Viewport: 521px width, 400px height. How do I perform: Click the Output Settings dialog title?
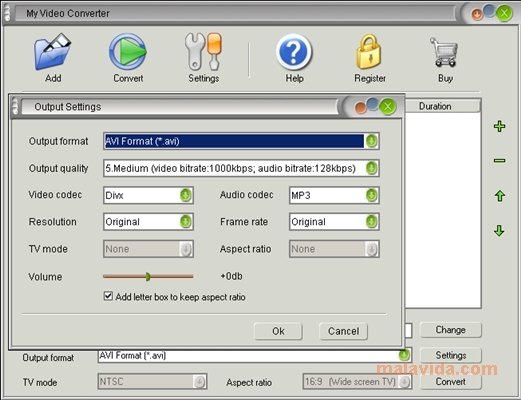(x=68, y=107)
